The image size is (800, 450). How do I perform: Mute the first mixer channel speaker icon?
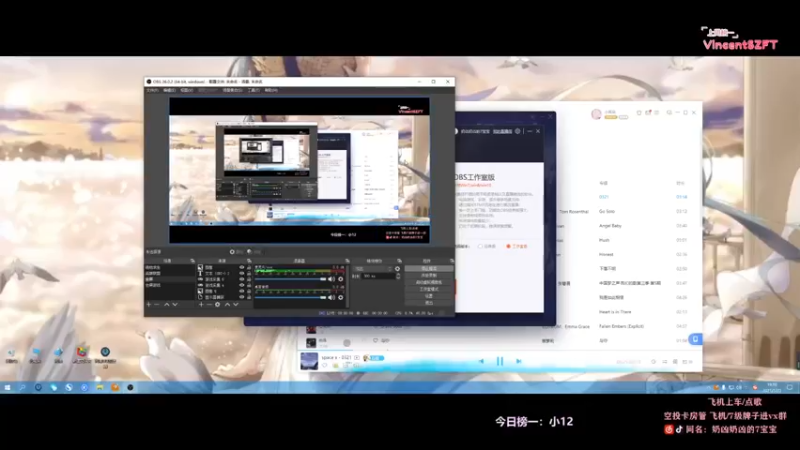click(x=331, y=279)
